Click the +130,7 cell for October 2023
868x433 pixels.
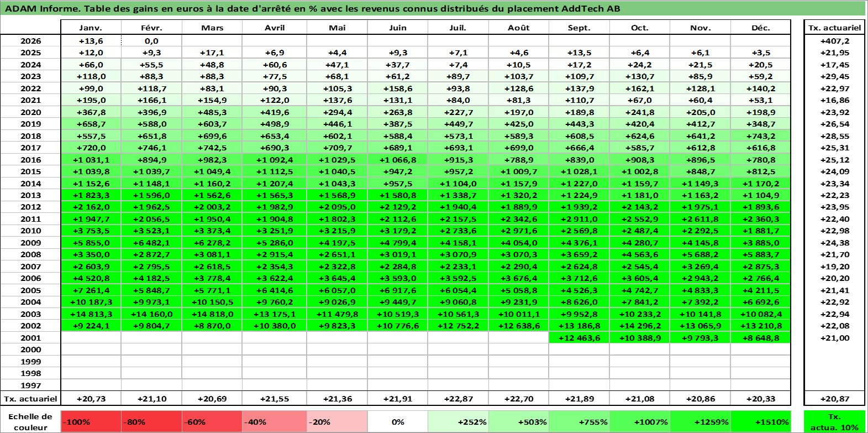click(640, 76)
